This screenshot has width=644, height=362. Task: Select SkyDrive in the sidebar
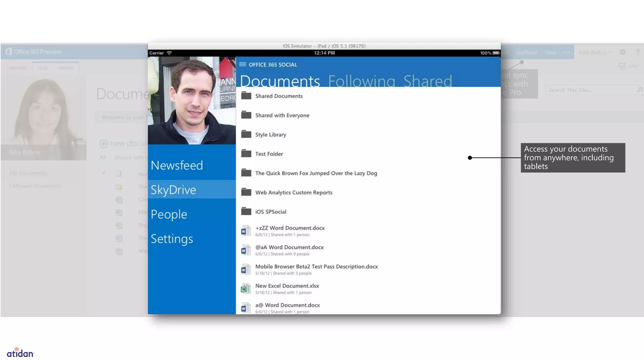[x=192, y=189]
